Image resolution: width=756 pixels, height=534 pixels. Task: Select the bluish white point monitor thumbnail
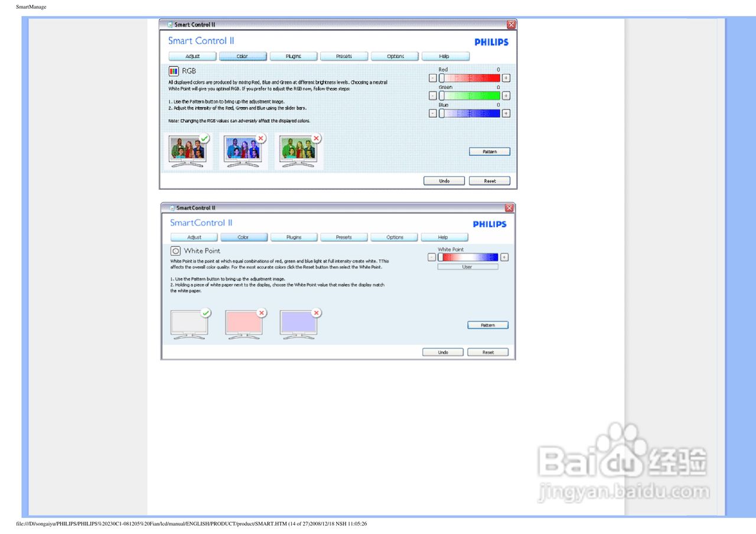pos(299,324)
